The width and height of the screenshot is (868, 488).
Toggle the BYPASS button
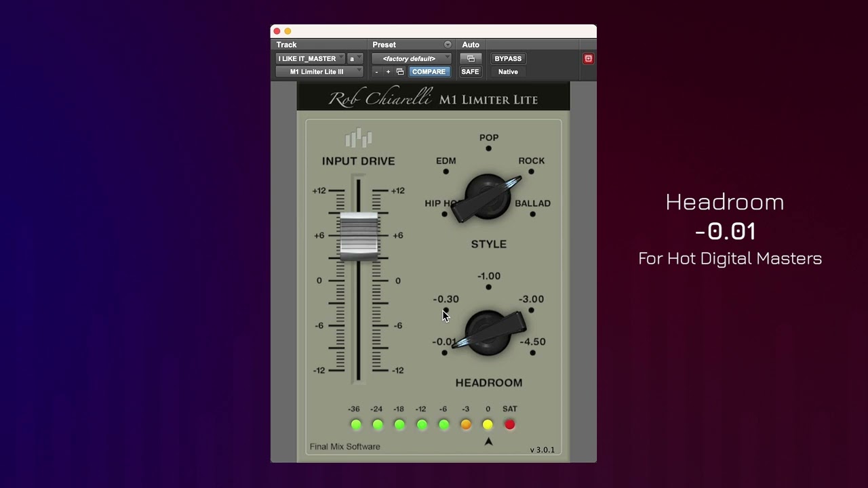point(508,59)
